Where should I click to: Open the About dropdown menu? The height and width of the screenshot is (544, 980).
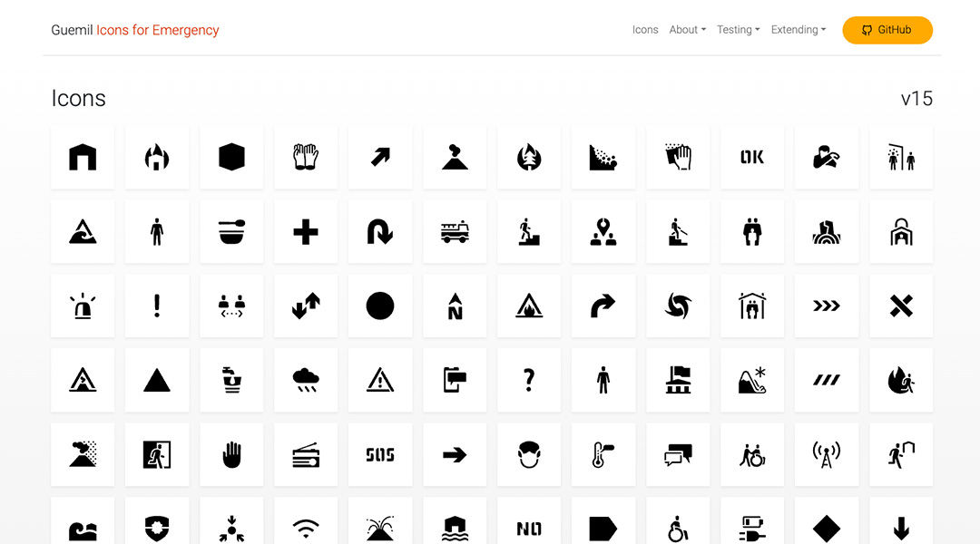[687, 30]
